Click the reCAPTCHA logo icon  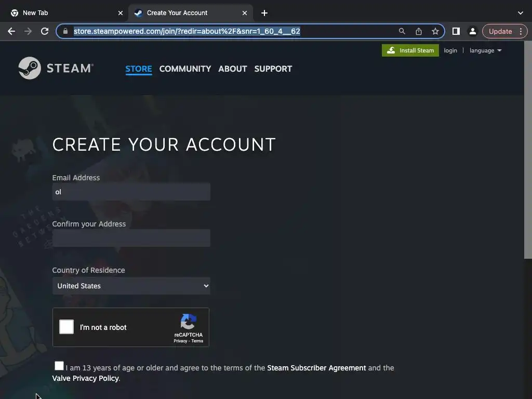(x=188, y=321)
